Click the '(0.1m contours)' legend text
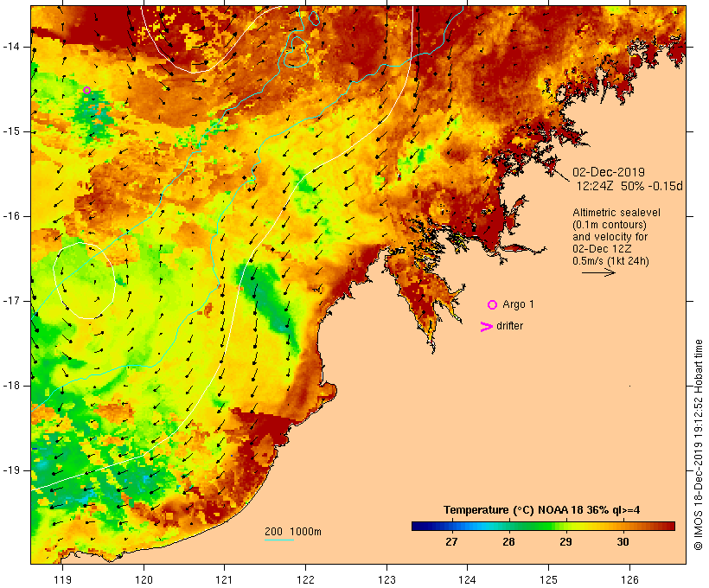 [610, 225]
